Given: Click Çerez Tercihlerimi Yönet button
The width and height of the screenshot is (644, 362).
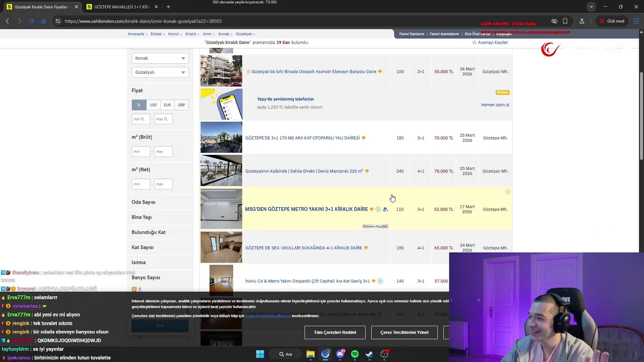Looking at the screenshot, I should coord(405,332).
